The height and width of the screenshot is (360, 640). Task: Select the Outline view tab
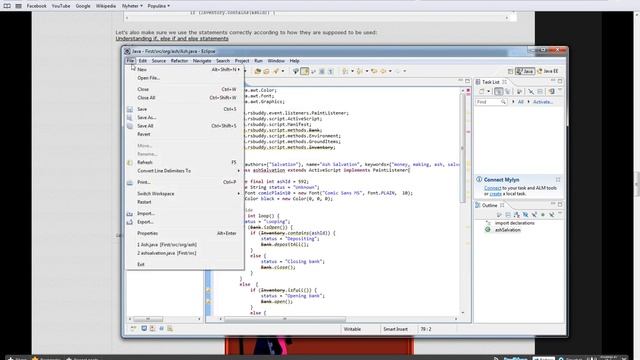(490, 205)
